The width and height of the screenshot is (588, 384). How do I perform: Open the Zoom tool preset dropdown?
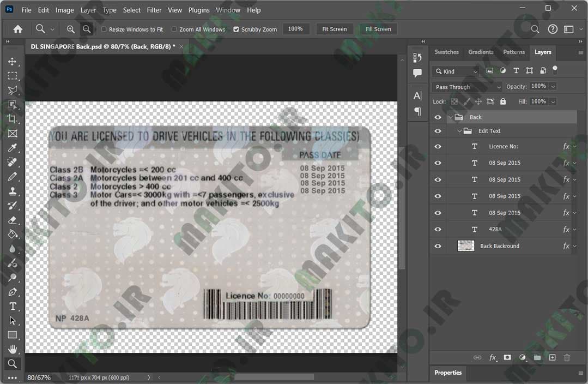click(52, 29)
